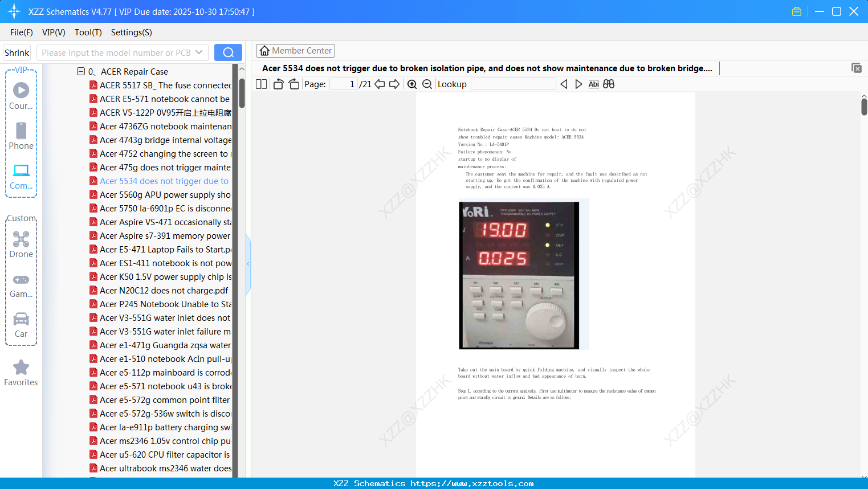Click the yellow gift box icon in title bar
This screenshot has height=489, width=868.
[797, 11]
